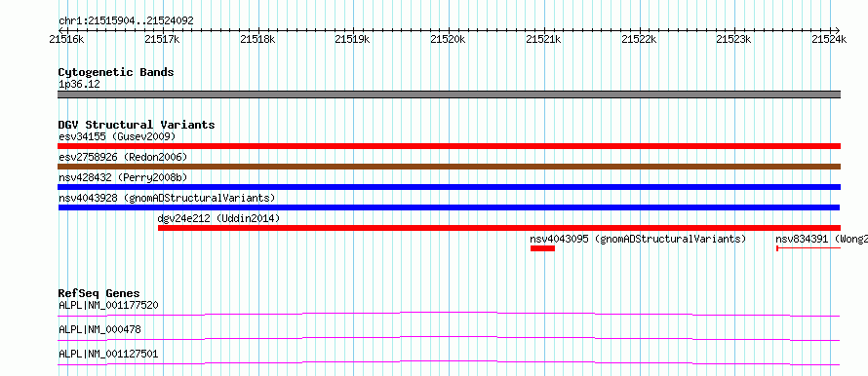Viewport: 868px width, 376px height.
Task: Click the DGV Structural Variants track title
Action: pyautogui.click(x=137, y=125)
